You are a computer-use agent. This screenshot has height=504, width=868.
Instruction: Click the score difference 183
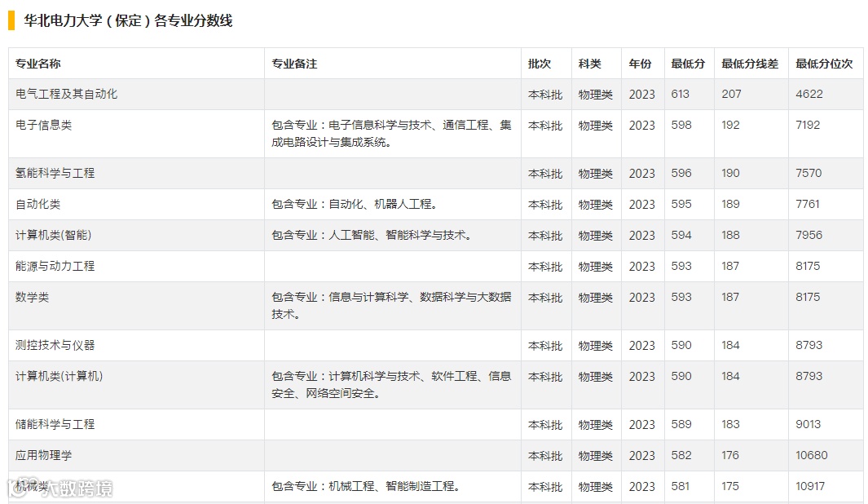731,425
